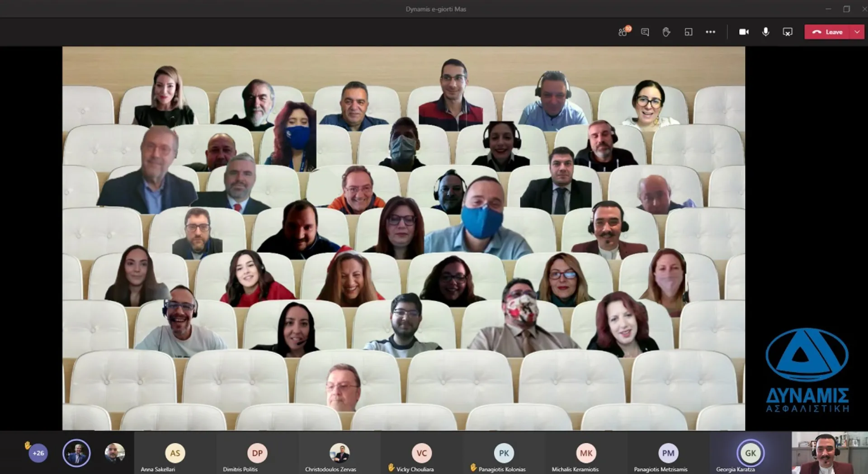Screen dimensions: 868x474
Task: Open the More actions ellipsis menu
Action: (x=710, y=32)
